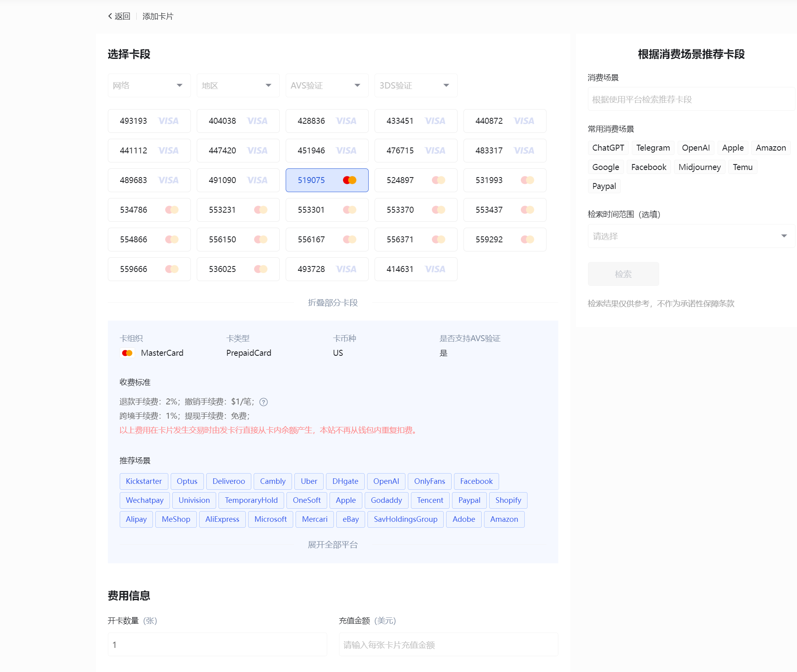Image resolution: width=797 pixels, height=672 pixels.
Task: Click the 消费场景 search input
Action: (x=691, y=99)
